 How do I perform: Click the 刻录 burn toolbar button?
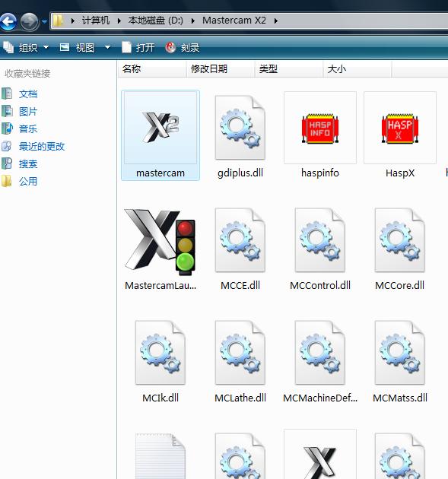tap(183, 48)
